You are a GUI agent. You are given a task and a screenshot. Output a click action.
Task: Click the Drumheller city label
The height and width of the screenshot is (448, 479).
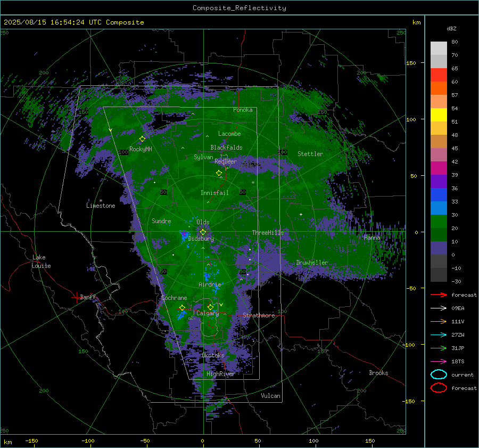click(312, 263)
